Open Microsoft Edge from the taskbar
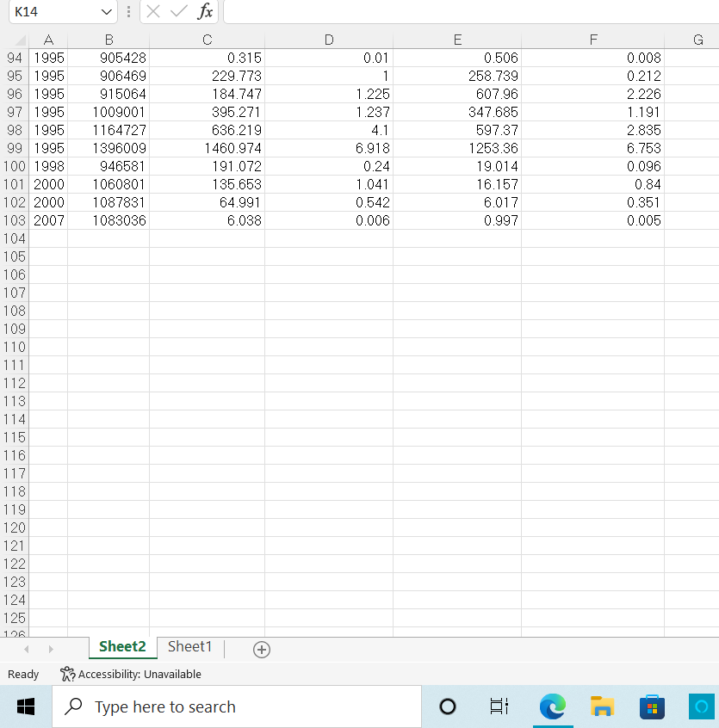This screenshot has width=719, height=728. pos(552,706)
